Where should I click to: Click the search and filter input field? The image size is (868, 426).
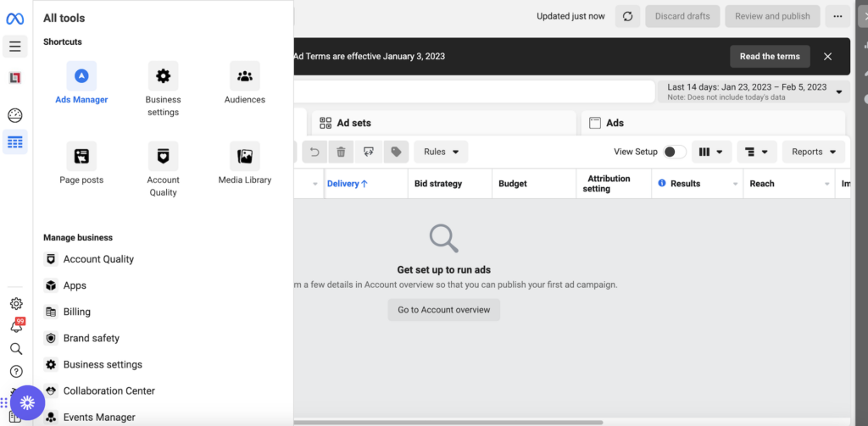pyautogui.click(x=474, y=91)
